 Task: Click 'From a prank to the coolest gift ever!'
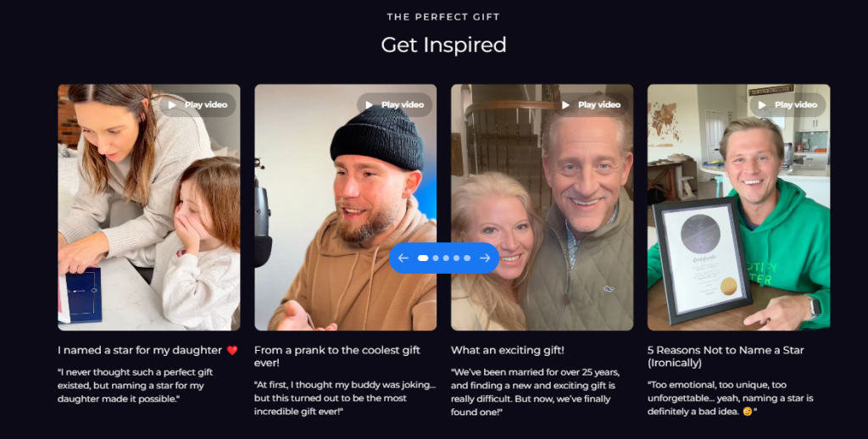pos(337,357)
